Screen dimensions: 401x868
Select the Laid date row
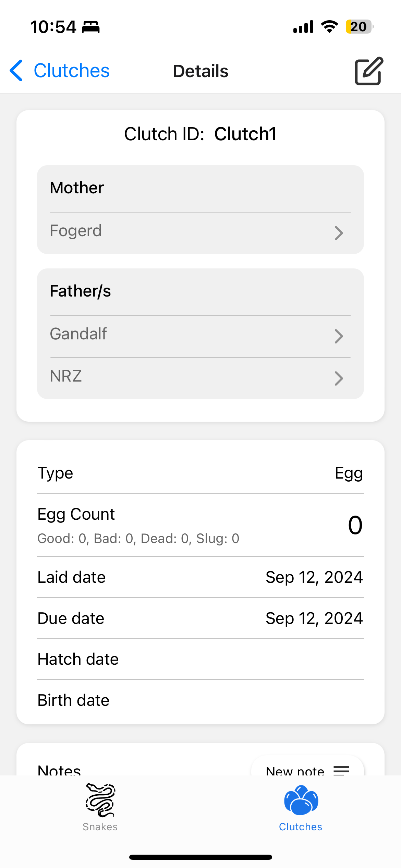click(200, 577)
